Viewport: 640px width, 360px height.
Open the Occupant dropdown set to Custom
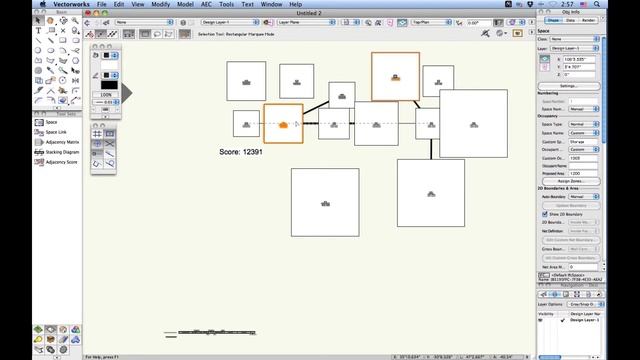coord(584,149)
